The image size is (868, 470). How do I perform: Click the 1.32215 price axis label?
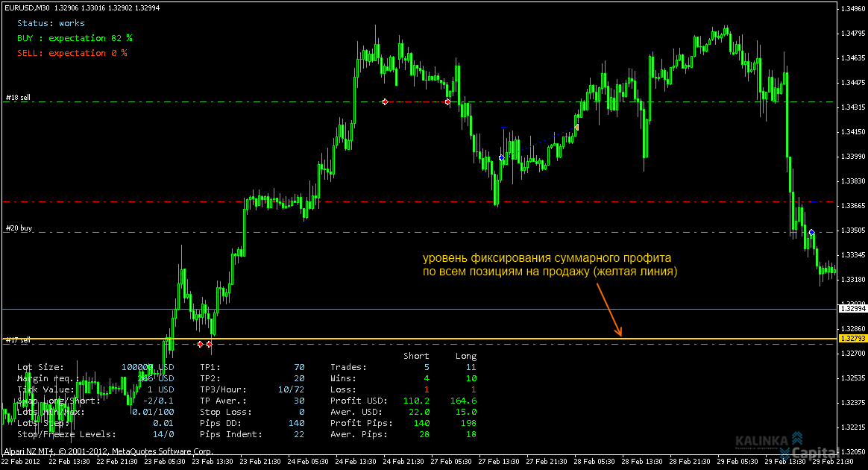(x=853, y=427)
